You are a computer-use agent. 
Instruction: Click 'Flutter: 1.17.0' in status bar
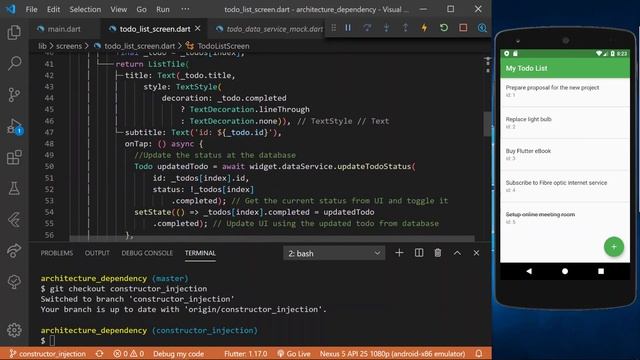click(x=245, y=354)
